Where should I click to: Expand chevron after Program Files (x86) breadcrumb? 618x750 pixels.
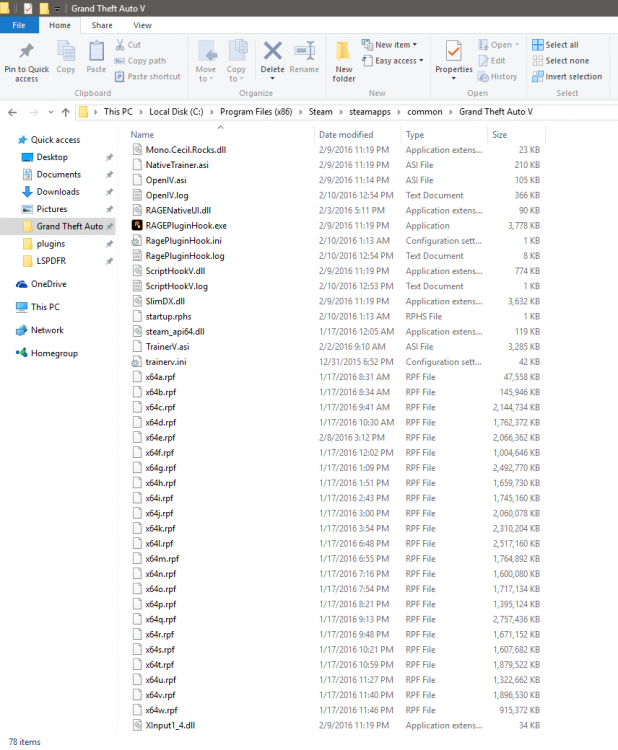tap(300, 112)
